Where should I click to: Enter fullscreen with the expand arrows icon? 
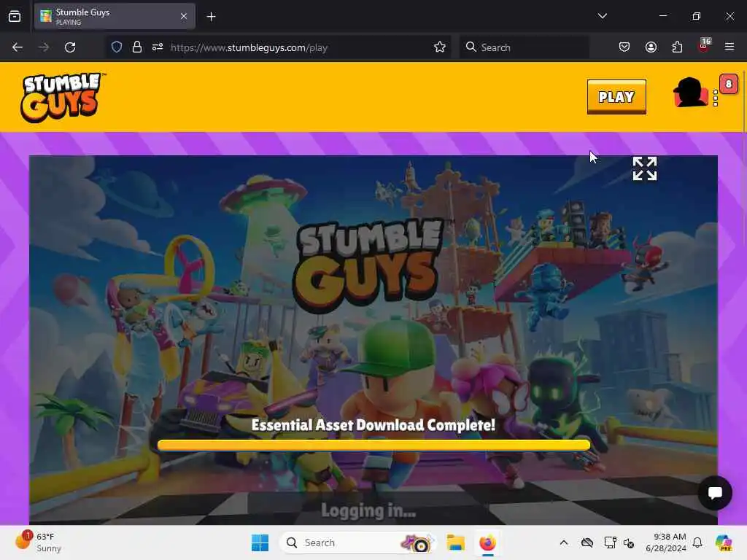645,168
